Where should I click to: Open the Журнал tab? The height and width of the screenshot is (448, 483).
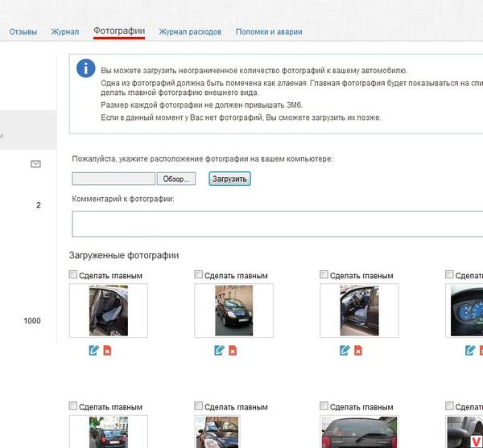(x=65, y=31)
